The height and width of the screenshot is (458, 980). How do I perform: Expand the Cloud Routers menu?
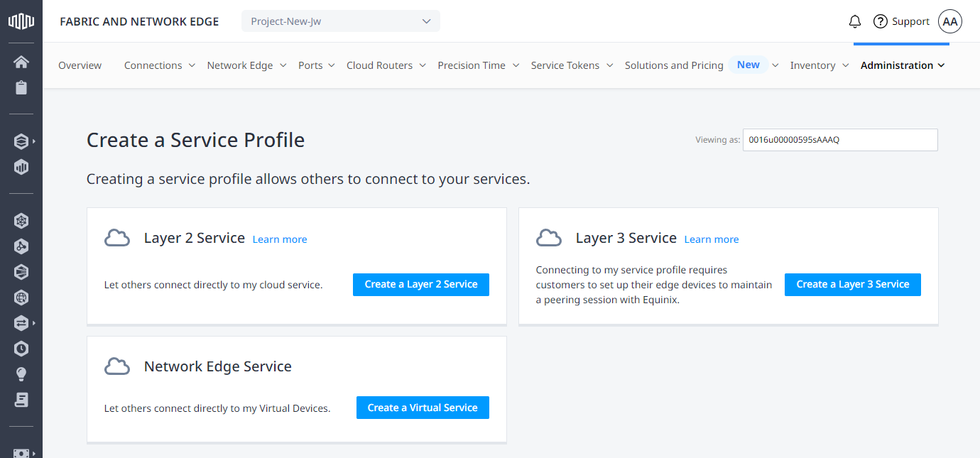point(386,65)
